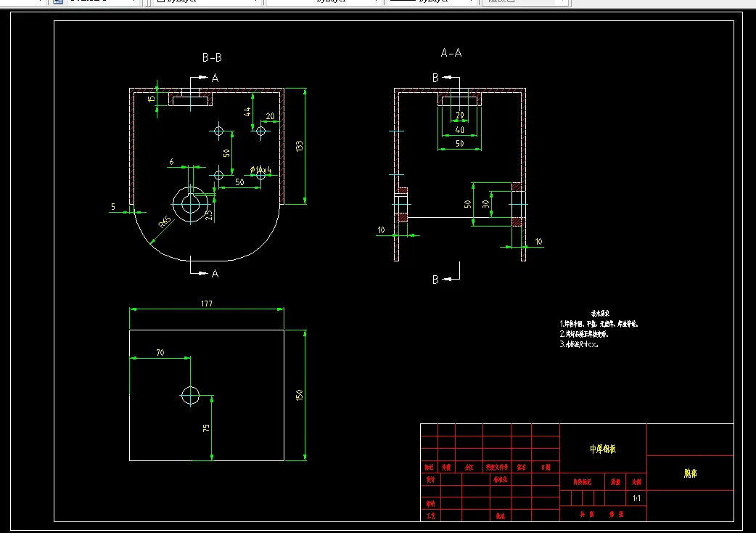Select the hole circle in the plan view
The image size is (756, 533).
coord(190,396)
